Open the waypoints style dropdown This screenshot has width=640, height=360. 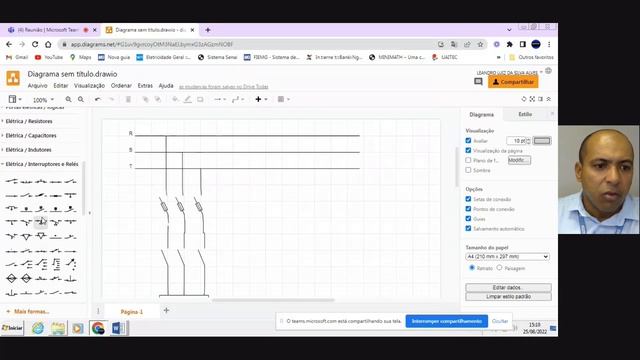pos(238,99)
